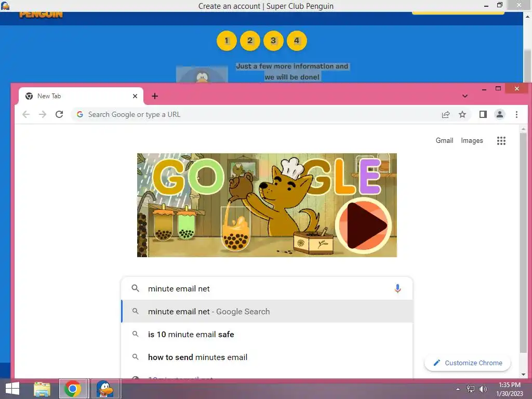Open the Google apps grid
The height and width of the screenshot is (399, 532).
click(501, 140)
